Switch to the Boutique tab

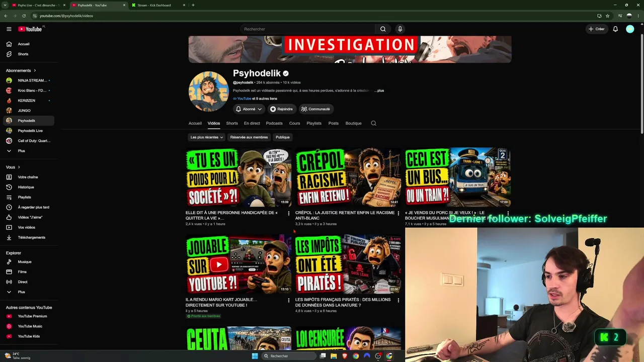click(353, 123)
